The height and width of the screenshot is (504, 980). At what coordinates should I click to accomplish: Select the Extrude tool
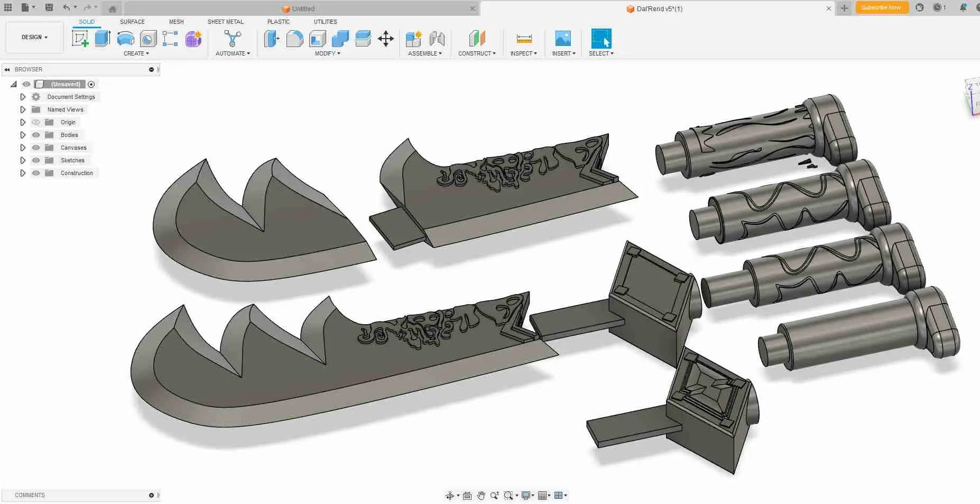pos(103,39)
